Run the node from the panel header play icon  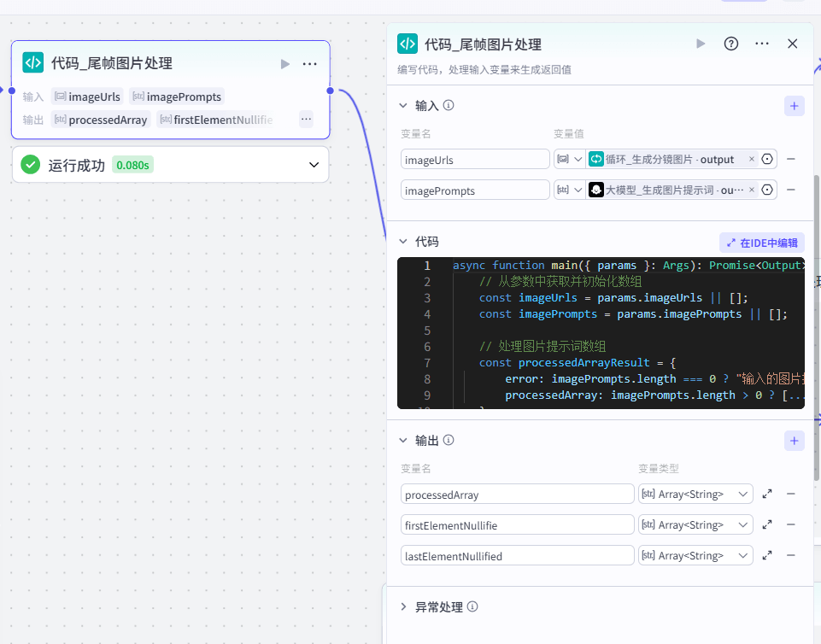tap(701, 44)
